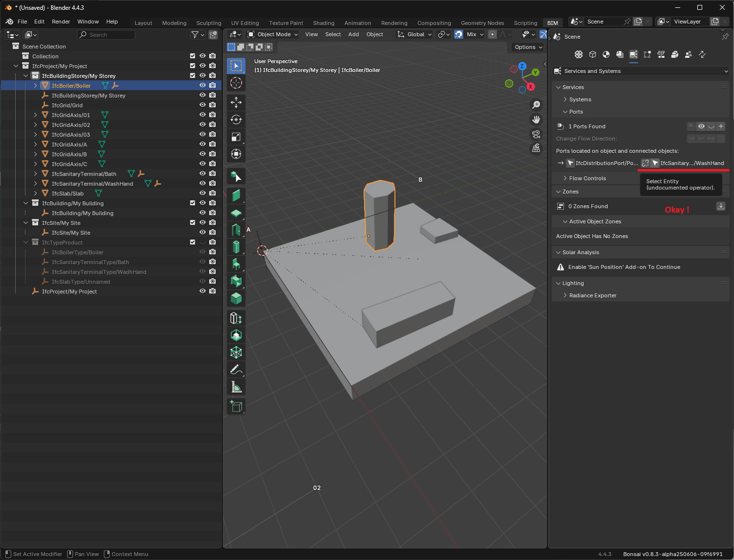
Task: Open the viewport Add menu
Action: [353, 34]
